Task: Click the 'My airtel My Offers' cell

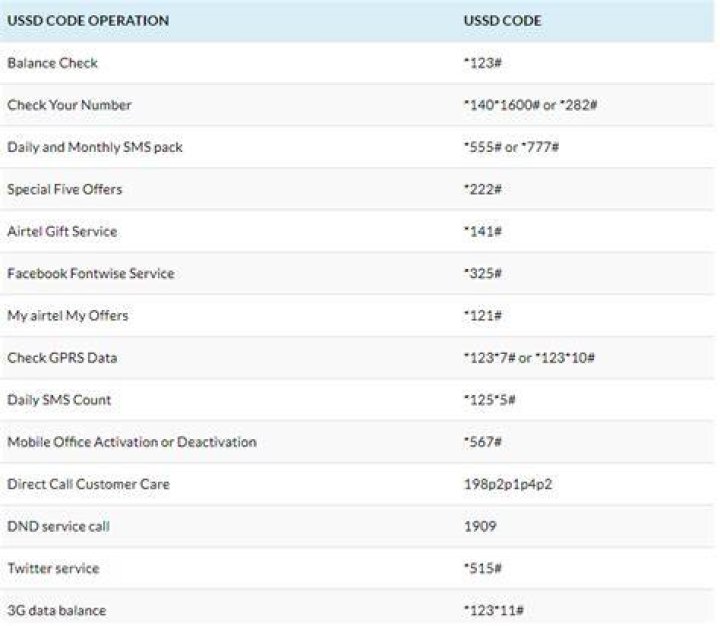Action: pos(68,316)
